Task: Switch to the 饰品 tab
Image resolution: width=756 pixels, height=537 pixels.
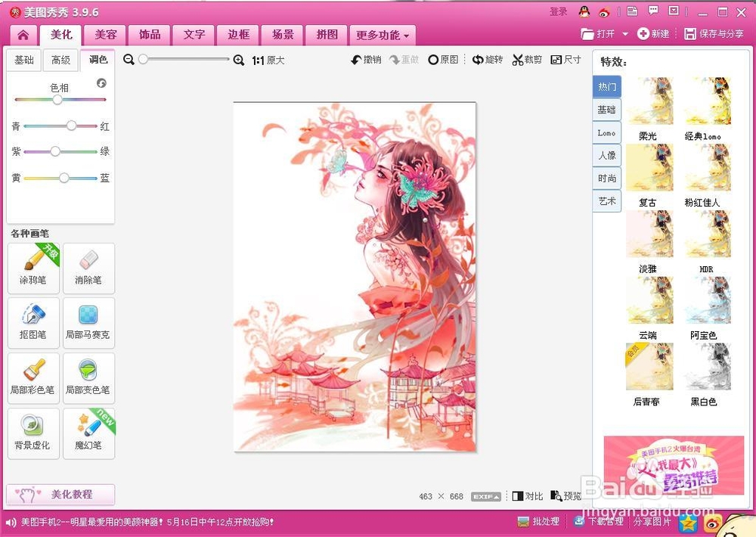Action: [x=150, y=35]
